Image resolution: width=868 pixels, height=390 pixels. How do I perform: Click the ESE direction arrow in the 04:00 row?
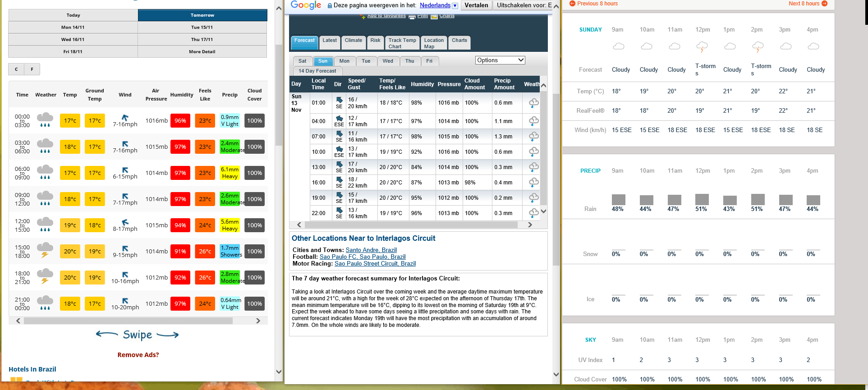click(x=339, y=118)
